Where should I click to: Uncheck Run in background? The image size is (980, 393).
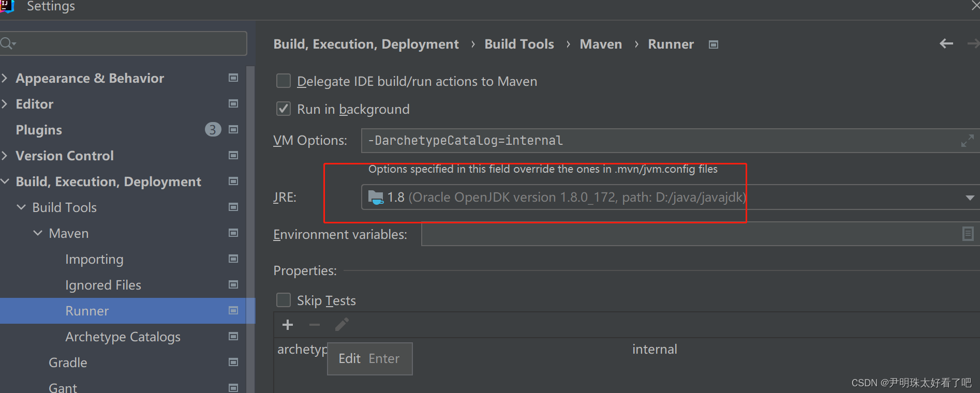(283, 109)
